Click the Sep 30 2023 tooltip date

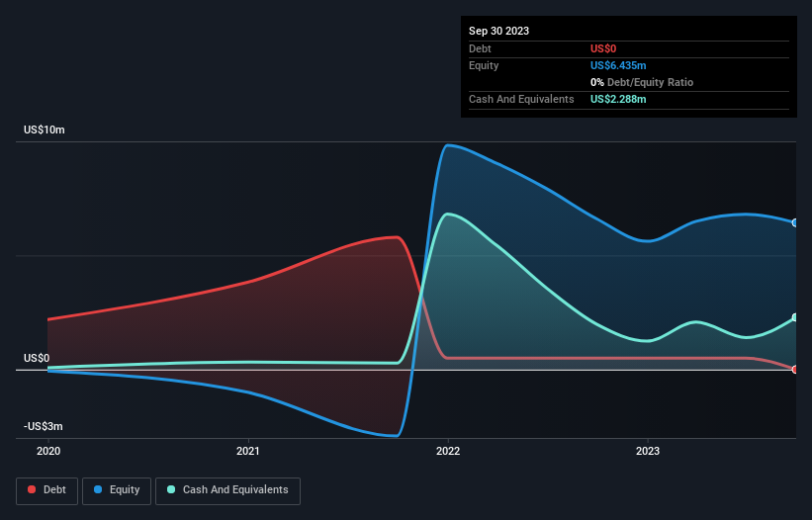point(498,31)
